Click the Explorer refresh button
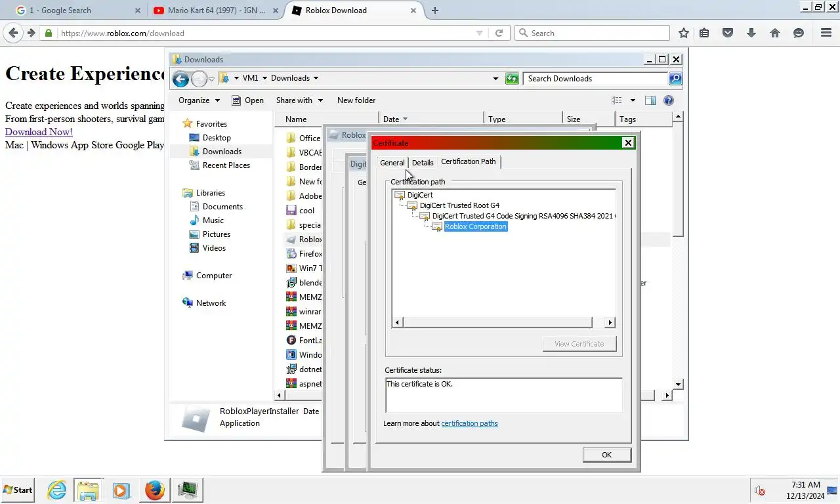The width and height of the screenshot is (840, 504). click(512, 79)
